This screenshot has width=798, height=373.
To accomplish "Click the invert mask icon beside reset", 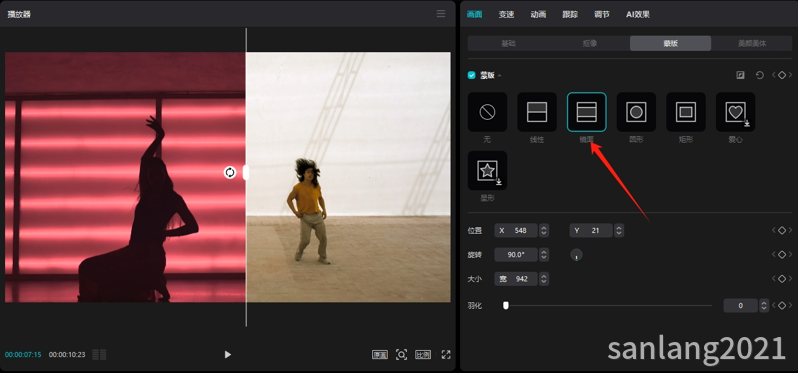I will click(740, 75).
